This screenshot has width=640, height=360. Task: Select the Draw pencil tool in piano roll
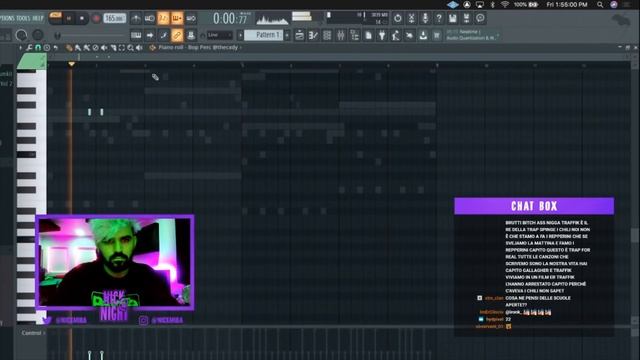(69, 48)
